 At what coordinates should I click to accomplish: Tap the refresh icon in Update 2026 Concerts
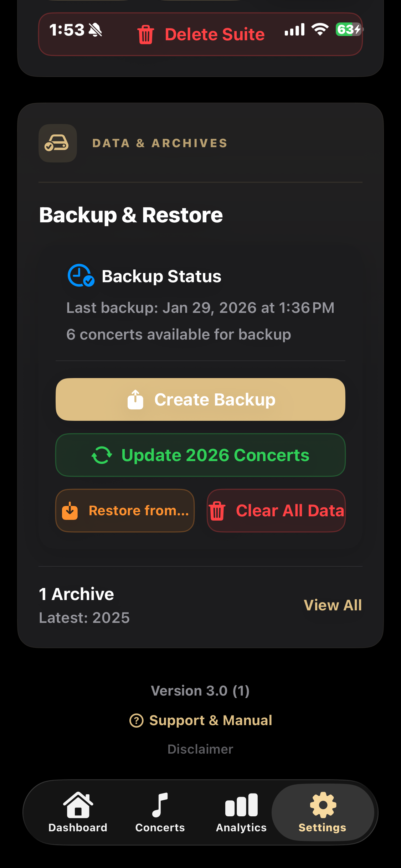102,455
